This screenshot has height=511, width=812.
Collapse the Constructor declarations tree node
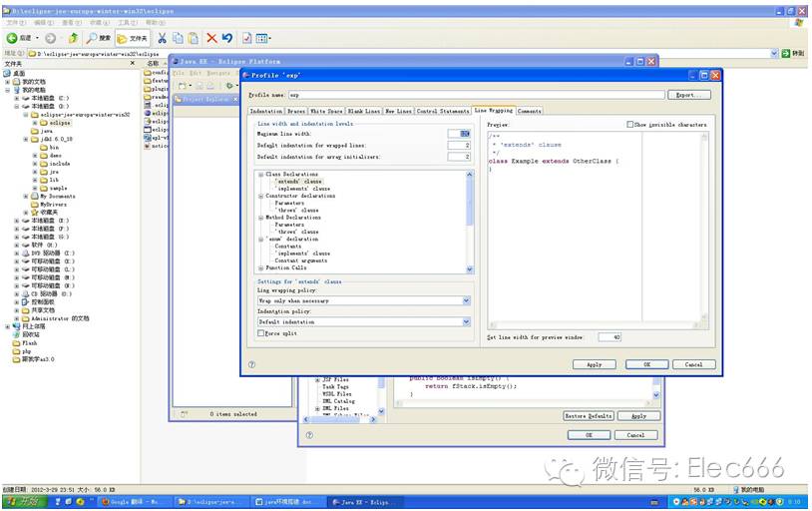tap(261, 196)
